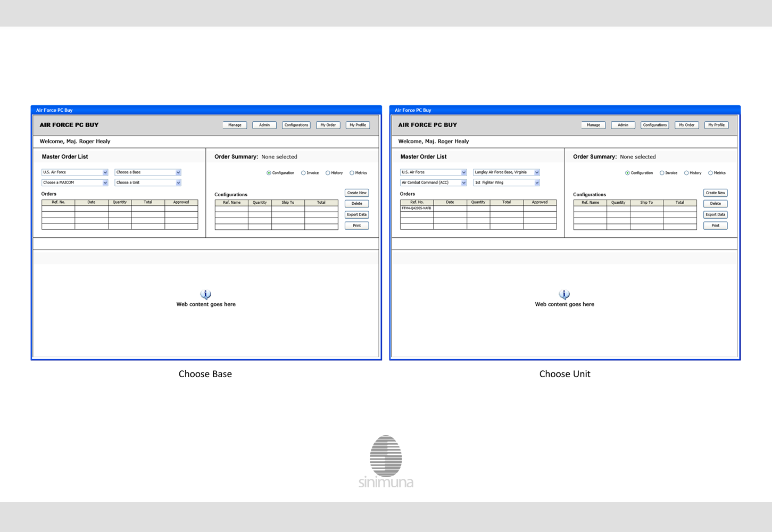The height and width of the screenshot is (532, 772).
Task: Click Export Data in Choose Unit window
Action: click(x=716, y=214)
